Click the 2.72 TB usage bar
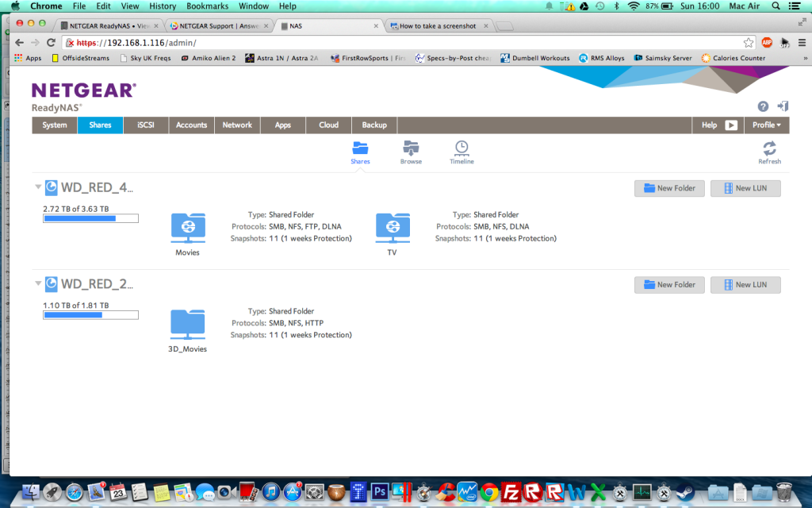Screen dimensions: 812x508 pyautogui.click(x=90, y=218)
